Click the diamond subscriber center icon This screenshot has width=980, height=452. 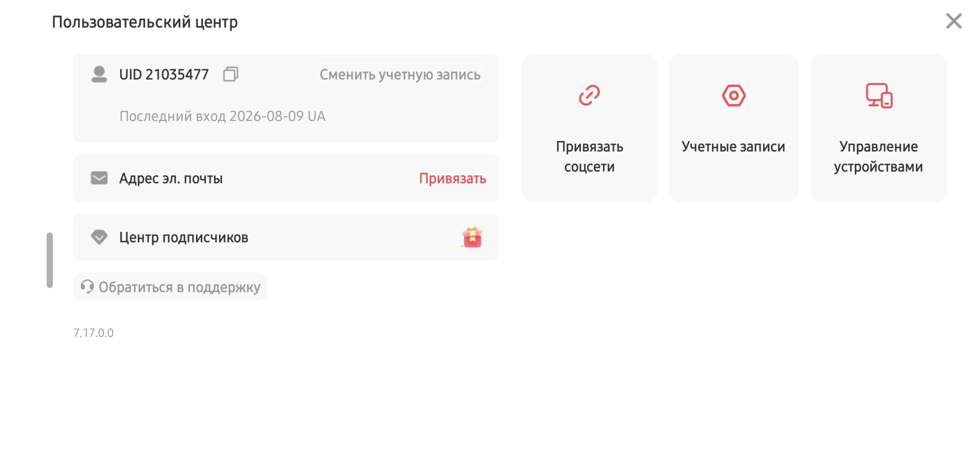tap(99, 237)
